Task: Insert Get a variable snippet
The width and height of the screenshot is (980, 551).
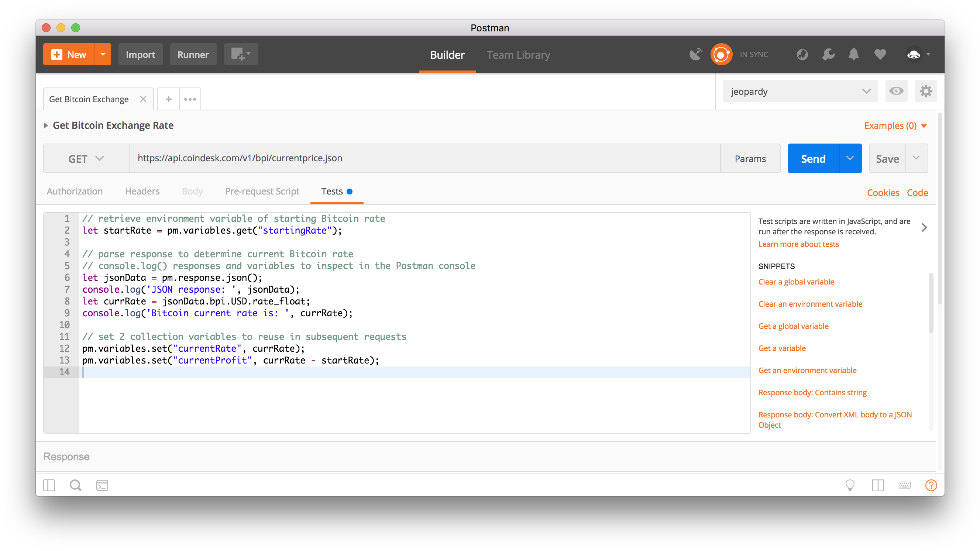Action: [x=782, y=348]
